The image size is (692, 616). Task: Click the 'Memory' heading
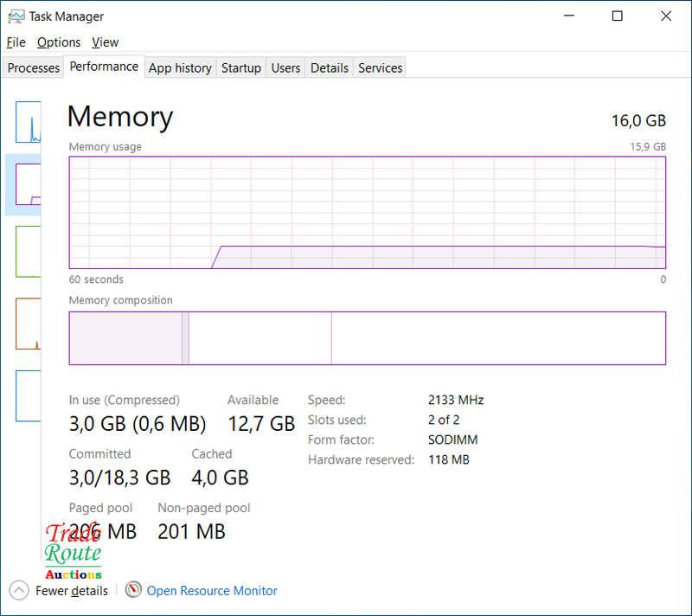(120, 117)
